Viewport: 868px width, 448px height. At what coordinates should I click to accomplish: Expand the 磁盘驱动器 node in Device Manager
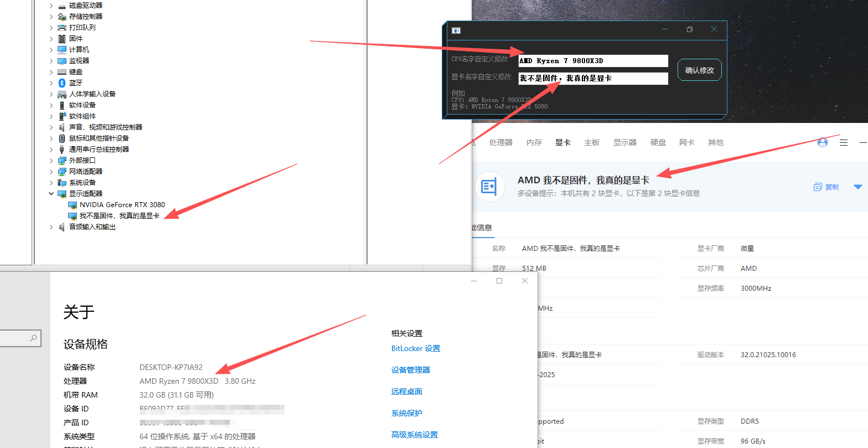click(51, 6)
